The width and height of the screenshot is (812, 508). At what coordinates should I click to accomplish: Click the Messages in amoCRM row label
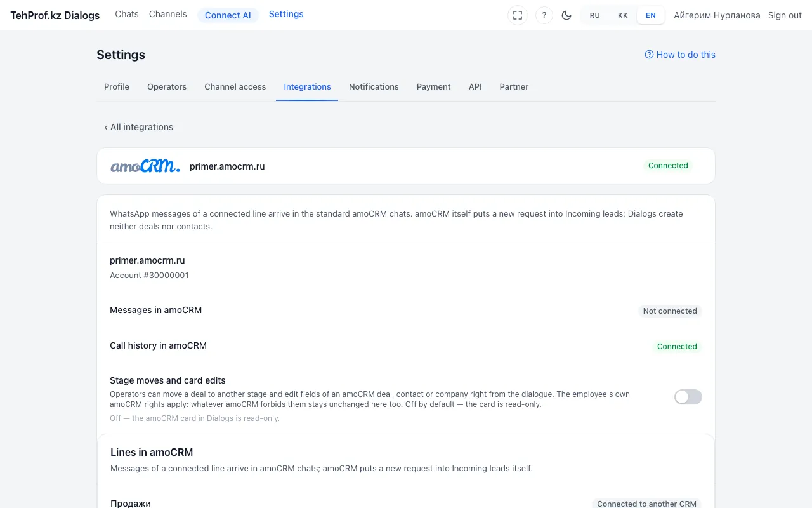pos(155,311)
